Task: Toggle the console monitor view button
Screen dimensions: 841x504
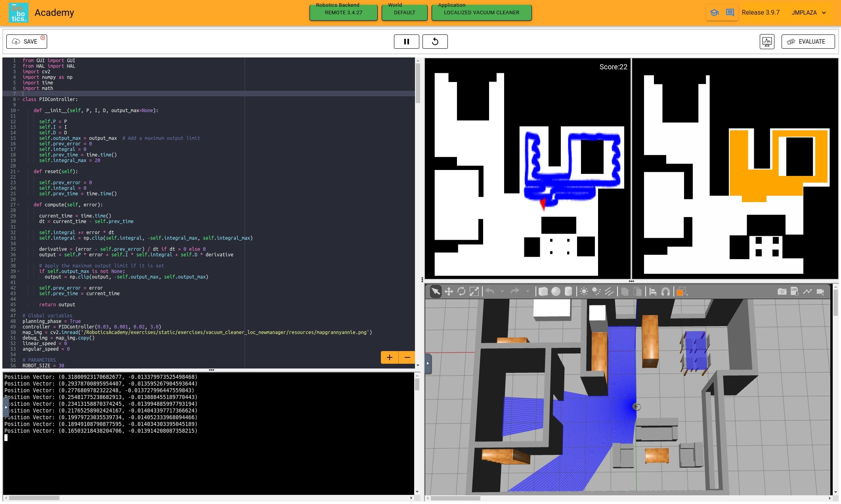Action: click(767, 42)
